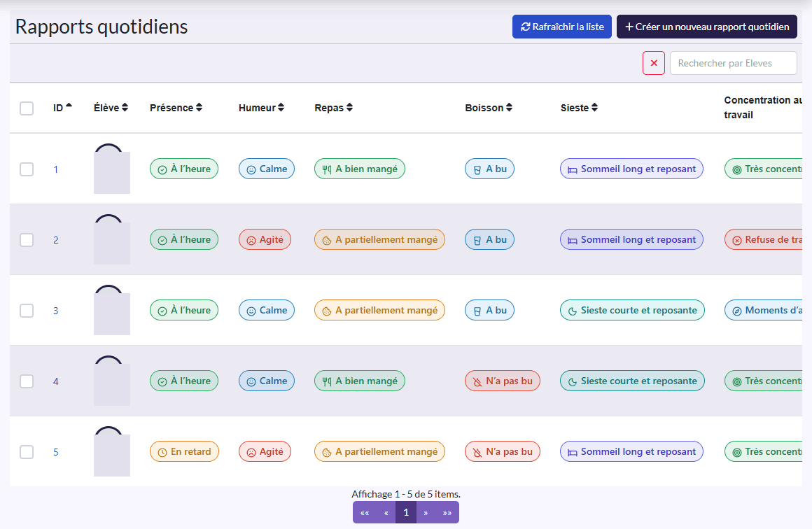Click the refresh icon in Rafraîchir la liste
This screenshot has width=812, height=529.
tap(525, 27)
